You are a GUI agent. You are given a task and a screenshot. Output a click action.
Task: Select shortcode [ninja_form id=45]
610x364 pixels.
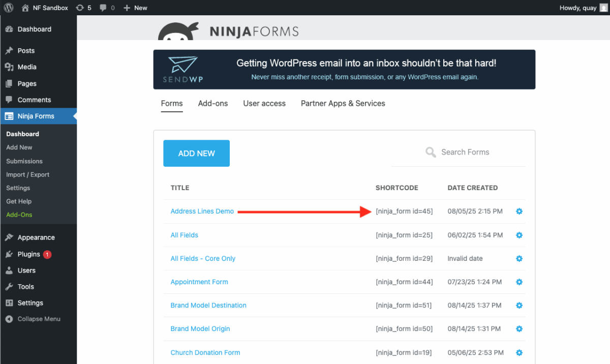click(404, 211)
